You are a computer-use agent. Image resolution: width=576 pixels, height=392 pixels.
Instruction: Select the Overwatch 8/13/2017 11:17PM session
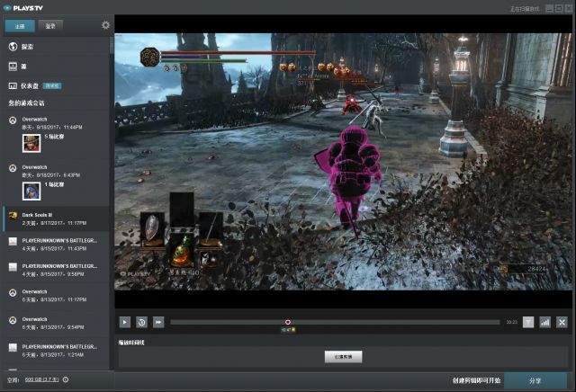point(56,296)
